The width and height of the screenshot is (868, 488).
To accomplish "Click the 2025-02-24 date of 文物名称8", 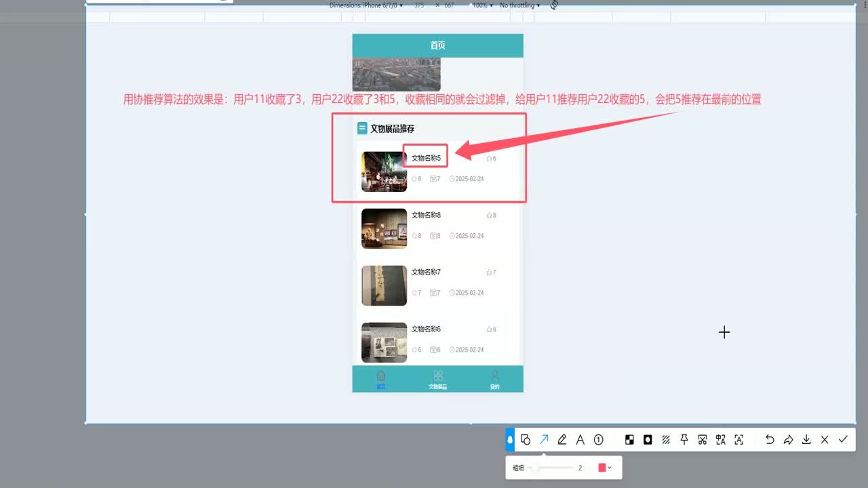I will (x=469, y=236).
